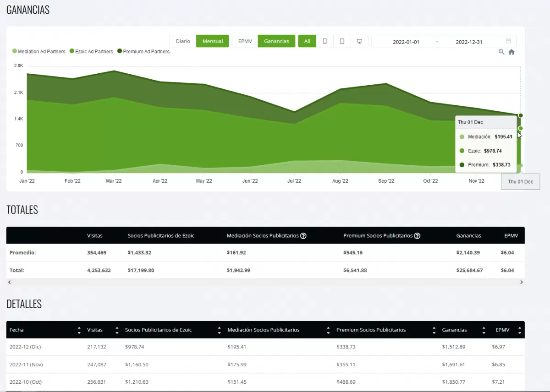The width and height of the screenshot is (550, 392).
Task: Sort details table by Fecha column
Action: (79, 330)
